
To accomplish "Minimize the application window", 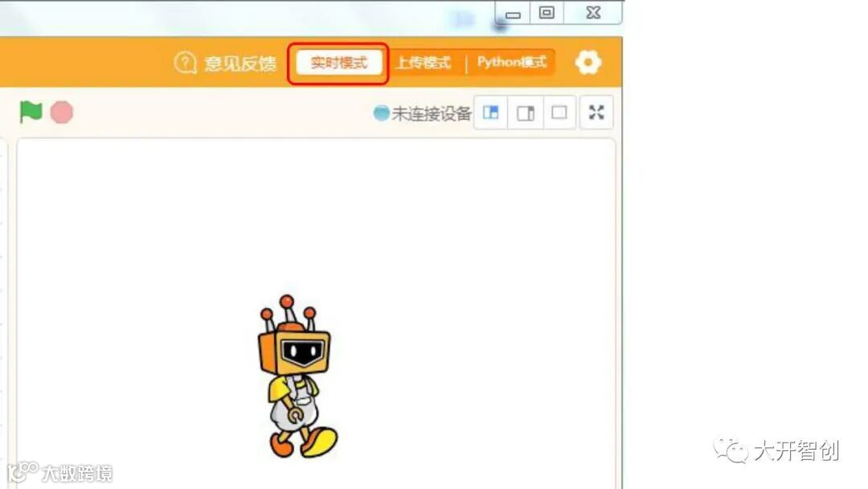I will pyautogui.click(x=513, y=13).
